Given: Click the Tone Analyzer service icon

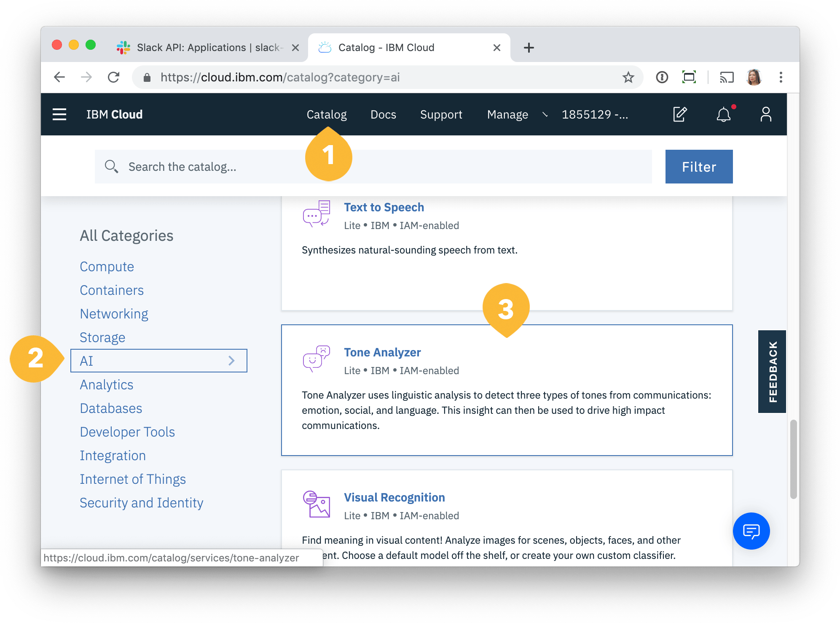Looking at the screenshot, I should pos(317,359).
